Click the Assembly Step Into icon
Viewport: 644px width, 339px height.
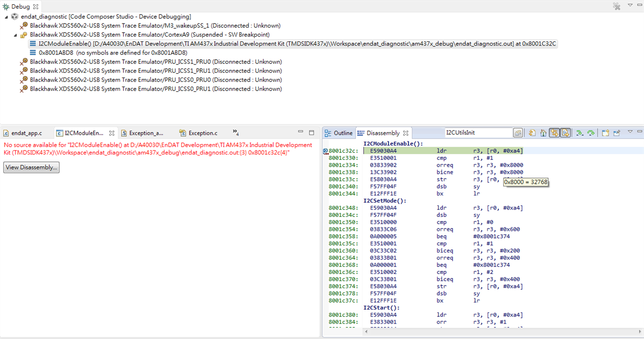pyautogui.click(x=580, y=133)
